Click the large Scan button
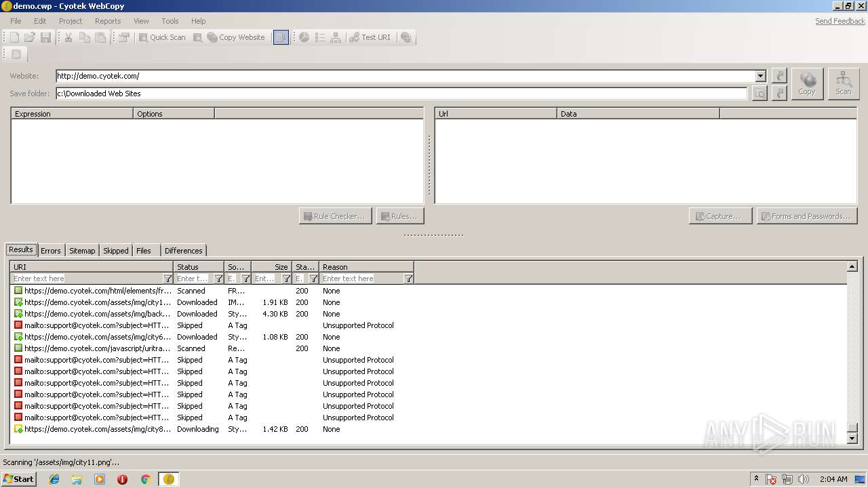868x488 pixels. (x=844, y=84)
